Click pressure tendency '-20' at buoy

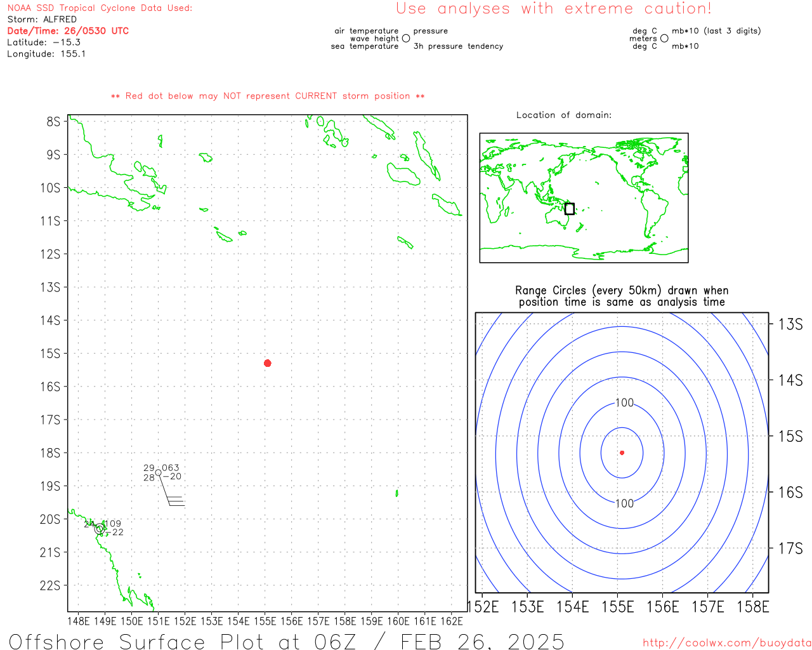[x=172, y=477]
